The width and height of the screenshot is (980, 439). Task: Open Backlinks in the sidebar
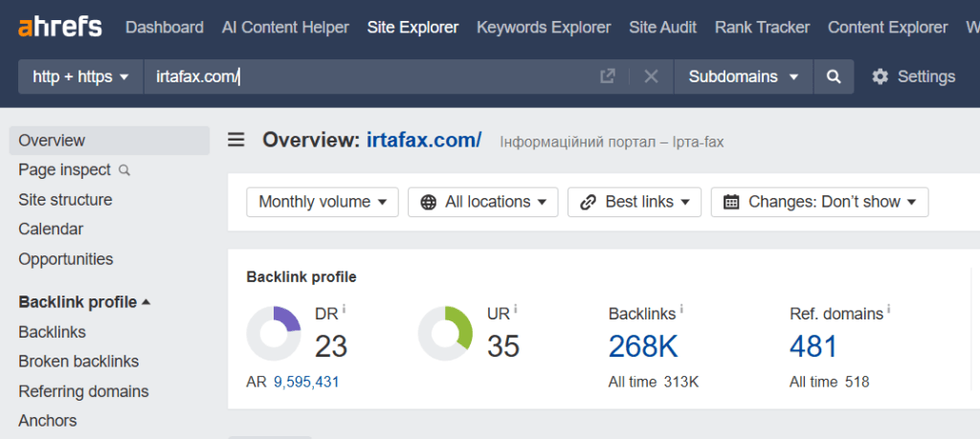(x=53, y=332)
